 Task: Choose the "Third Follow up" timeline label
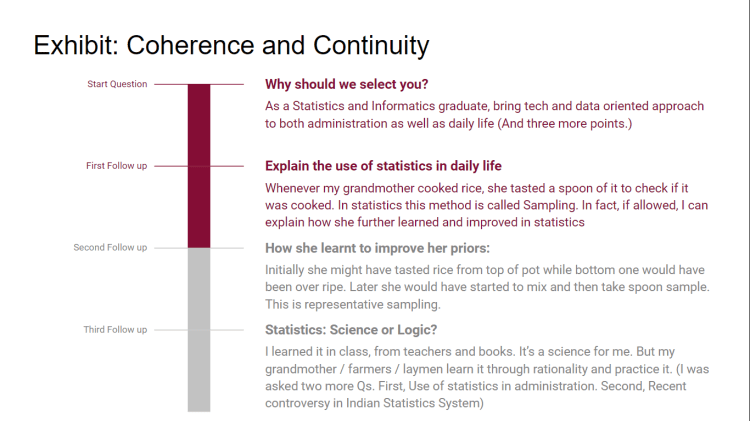click(x=115, y=329)
